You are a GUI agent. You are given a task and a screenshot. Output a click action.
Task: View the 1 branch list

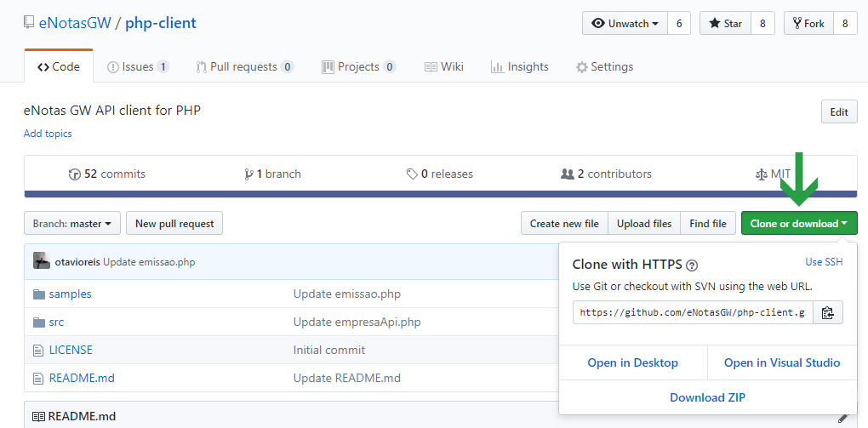click(x=272, y=174)
